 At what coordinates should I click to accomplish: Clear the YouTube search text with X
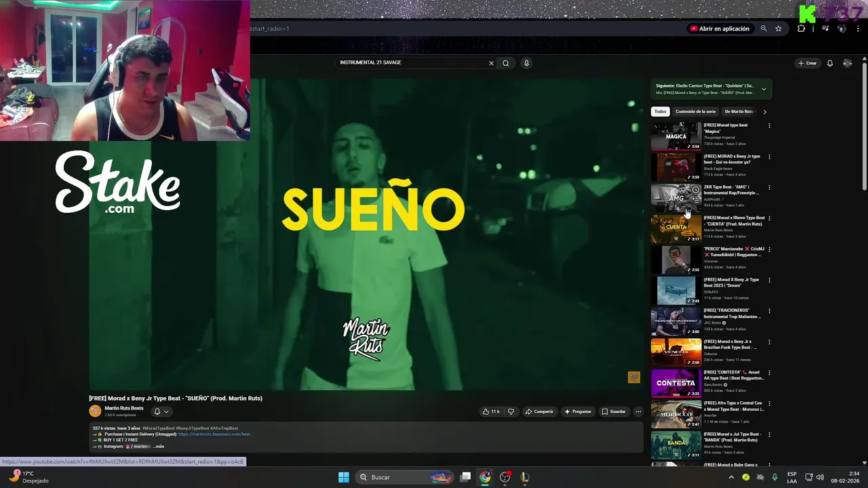coord(491,63)
